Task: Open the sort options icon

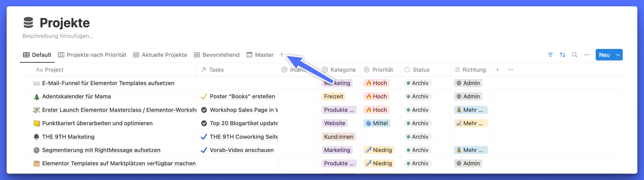Action: point(562,55)
